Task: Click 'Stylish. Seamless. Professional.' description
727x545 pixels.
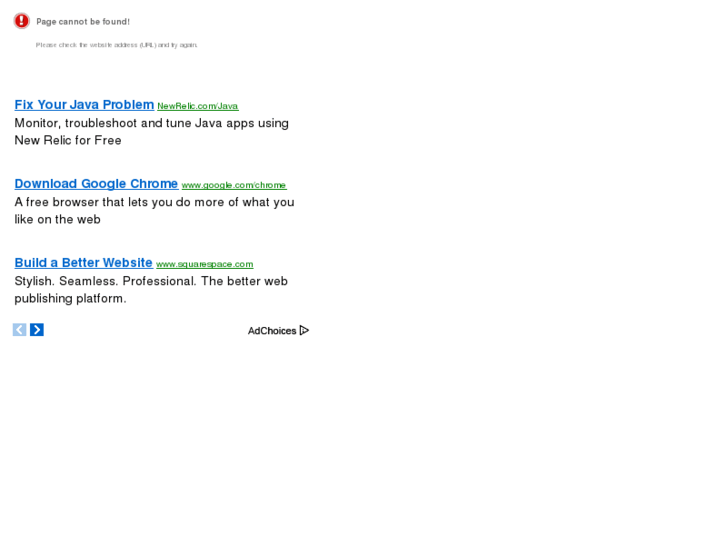Action: tap(151, 282)
